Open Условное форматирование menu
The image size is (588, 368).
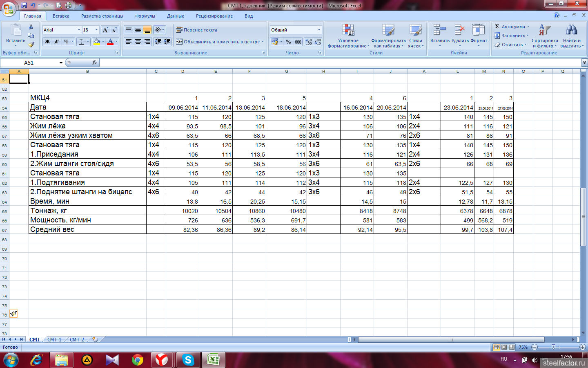click(348, 36)
